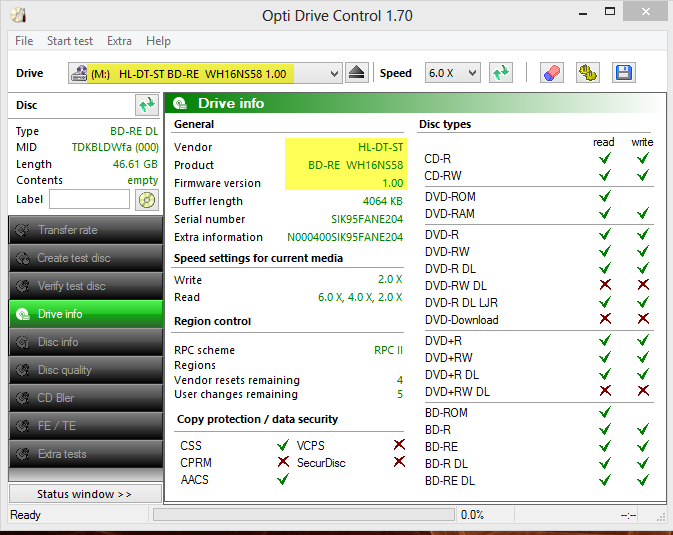Click the window resize grip in status bar

pyautogui.click(x=661, y=517)
